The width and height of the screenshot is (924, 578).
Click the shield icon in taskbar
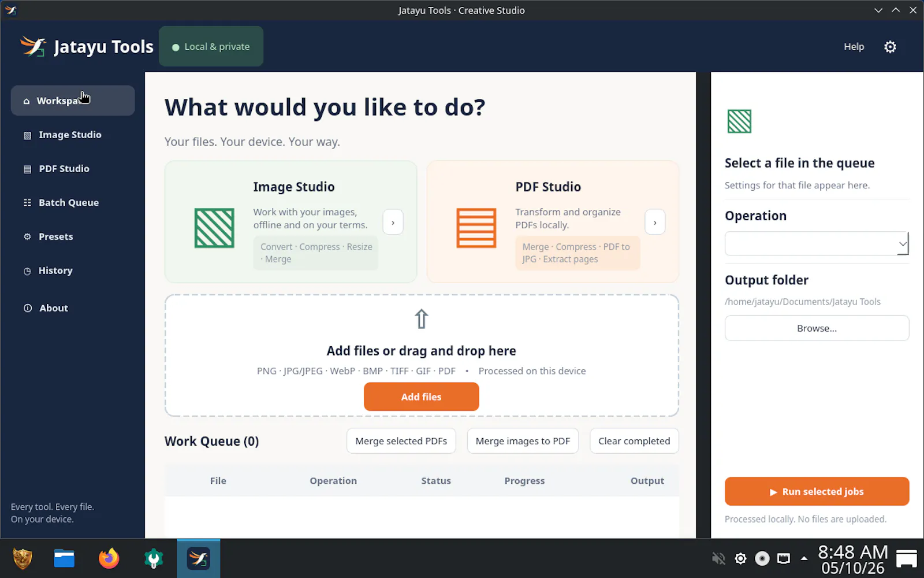[23, 558]
